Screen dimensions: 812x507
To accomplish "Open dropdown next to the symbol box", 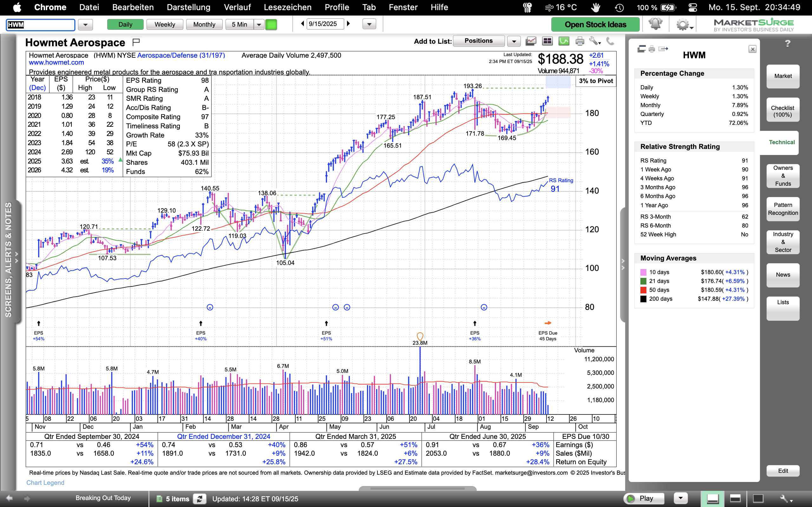I will [85, 24].
